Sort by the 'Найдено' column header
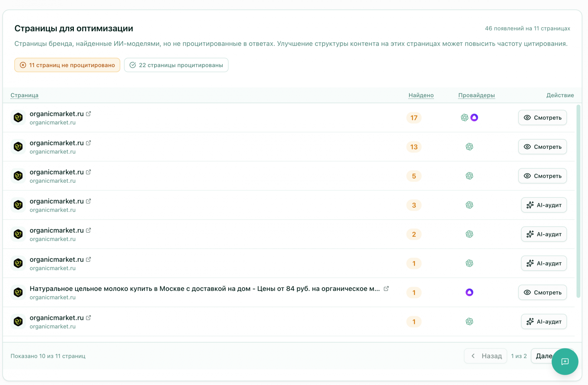Screen dimensions: 588x385 (x=421, y=95)
